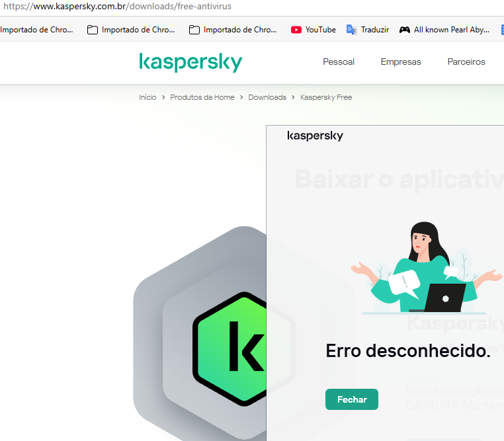Viewport: 504px width, 441px height.
Task: Click the green Kaspersky logo in the site header
Action: 190,62
